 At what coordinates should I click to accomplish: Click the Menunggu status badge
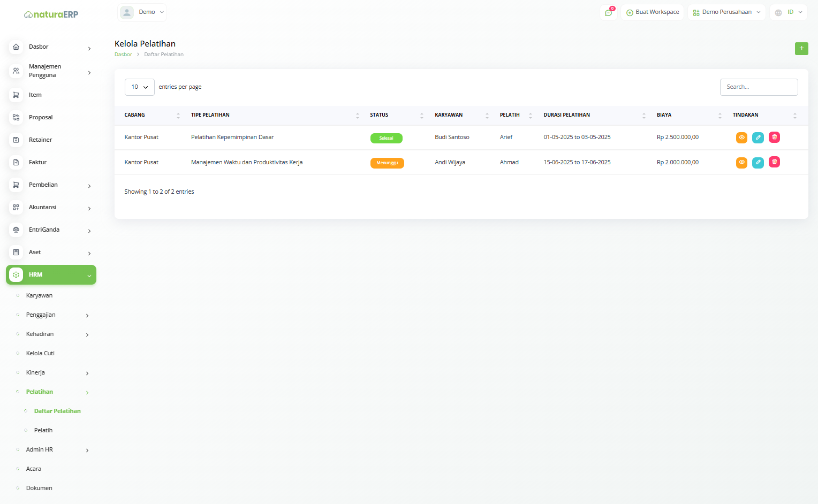[387, 163]
